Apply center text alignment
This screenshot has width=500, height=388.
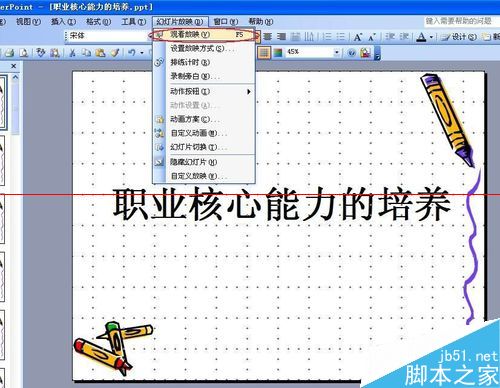[x=267, y=36]
